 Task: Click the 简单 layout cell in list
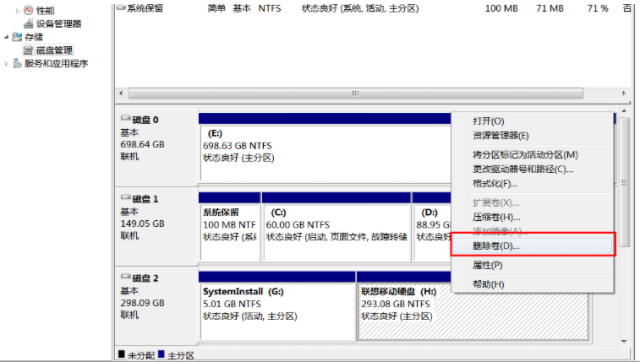217,8
